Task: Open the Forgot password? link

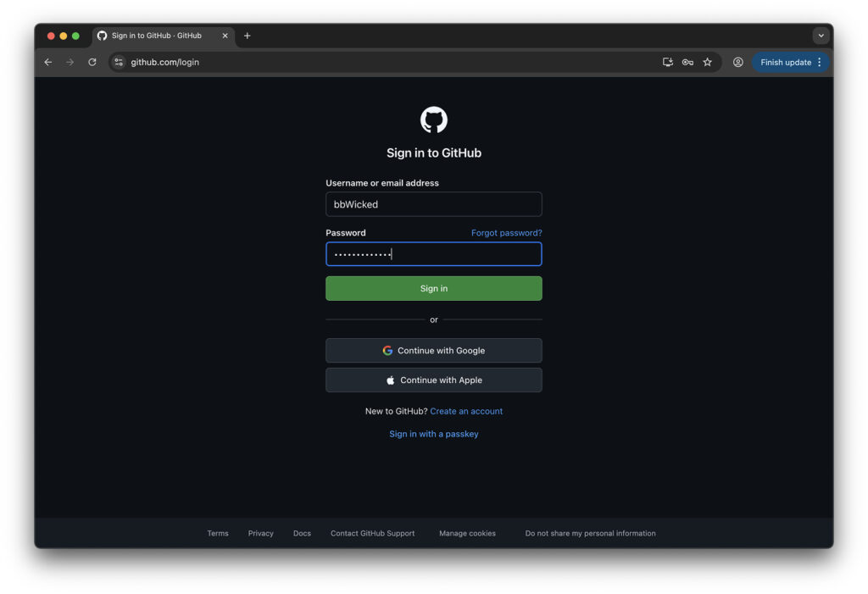Action: tap(507, 232)
